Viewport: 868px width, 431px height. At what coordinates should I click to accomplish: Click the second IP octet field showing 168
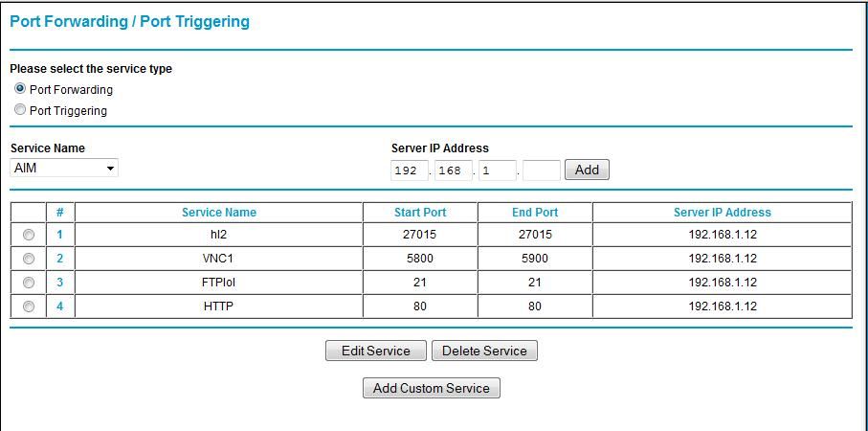pos(454,170)
